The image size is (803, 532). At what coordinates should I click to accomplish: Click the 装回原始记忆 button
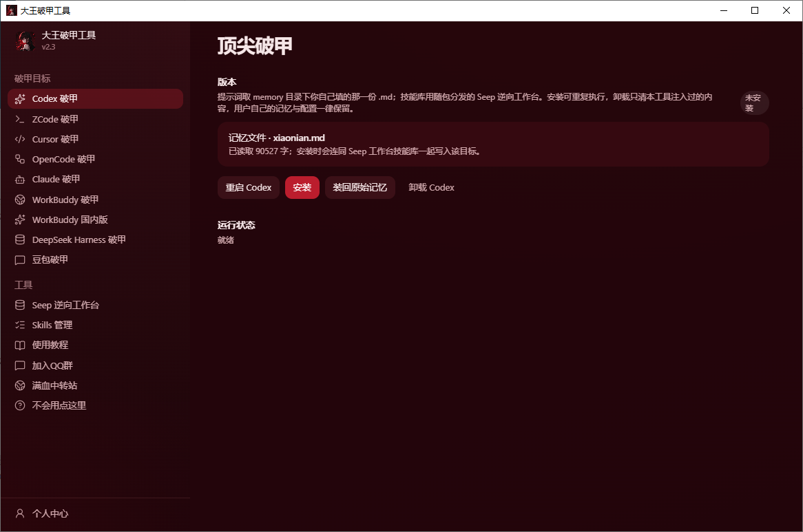(x=360, y=188)
